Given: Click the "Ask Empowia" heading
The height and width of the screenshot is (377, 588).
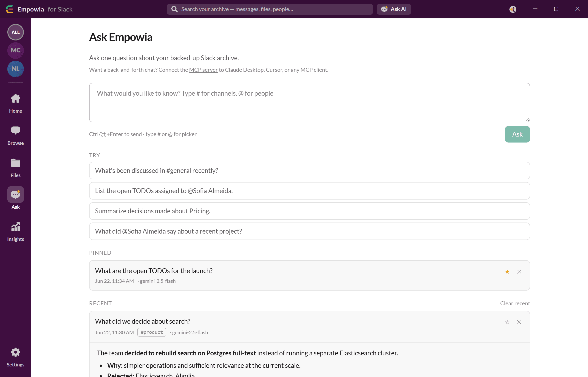Looking at the screenshot, I should [x=121, y=37].
